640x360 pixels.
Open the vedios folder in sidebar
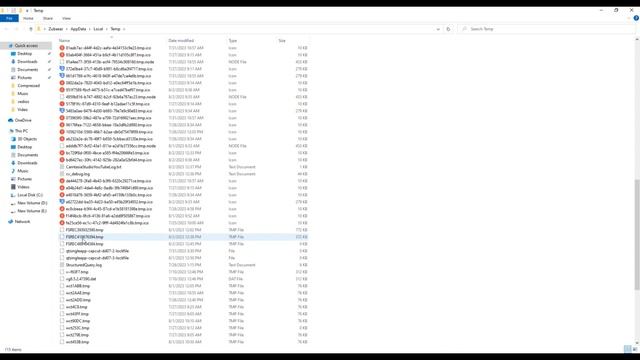pos(23,102)
